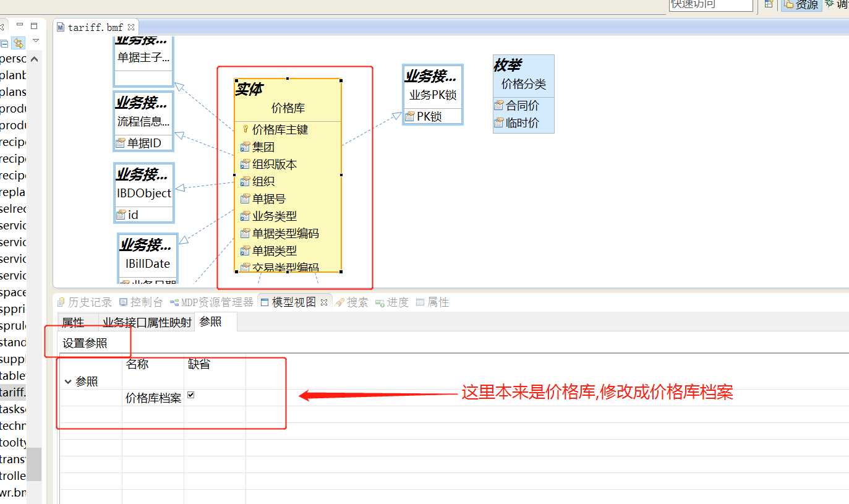Click the icon beside id in IBDObject
The image size is (849, 504).
(x=121, y=215)
